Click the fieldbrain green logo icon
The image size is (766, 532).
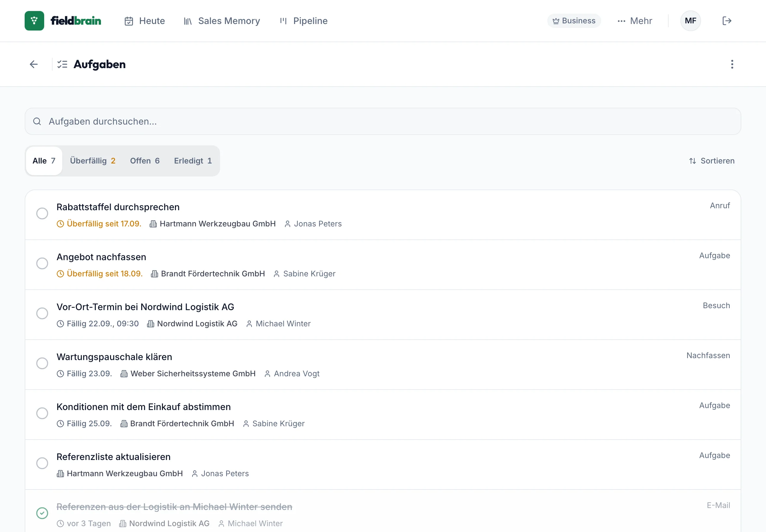coord(34,21)
